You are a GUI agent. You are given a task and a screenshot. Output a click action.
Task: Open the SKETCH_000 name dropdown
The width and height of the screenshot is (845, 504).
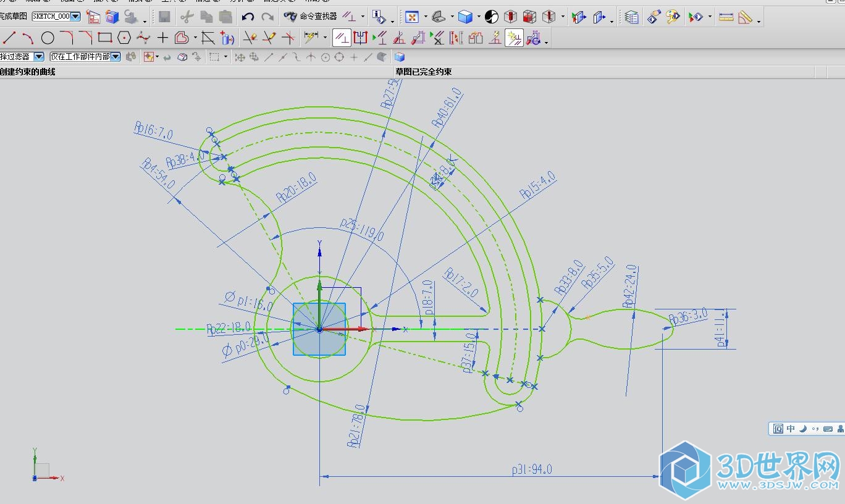75,16
